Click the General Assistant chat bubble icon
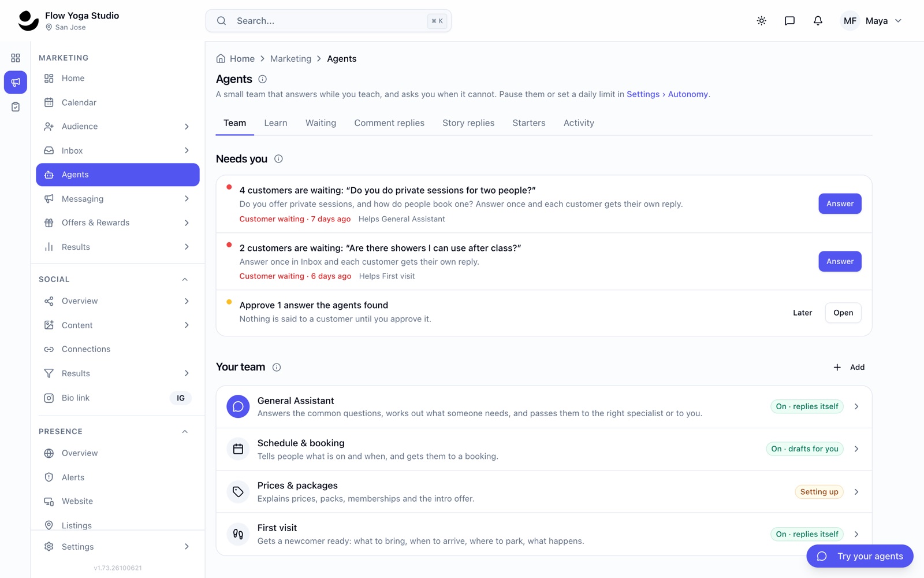The width and height of the screenshot is (924, 578). 238,407
